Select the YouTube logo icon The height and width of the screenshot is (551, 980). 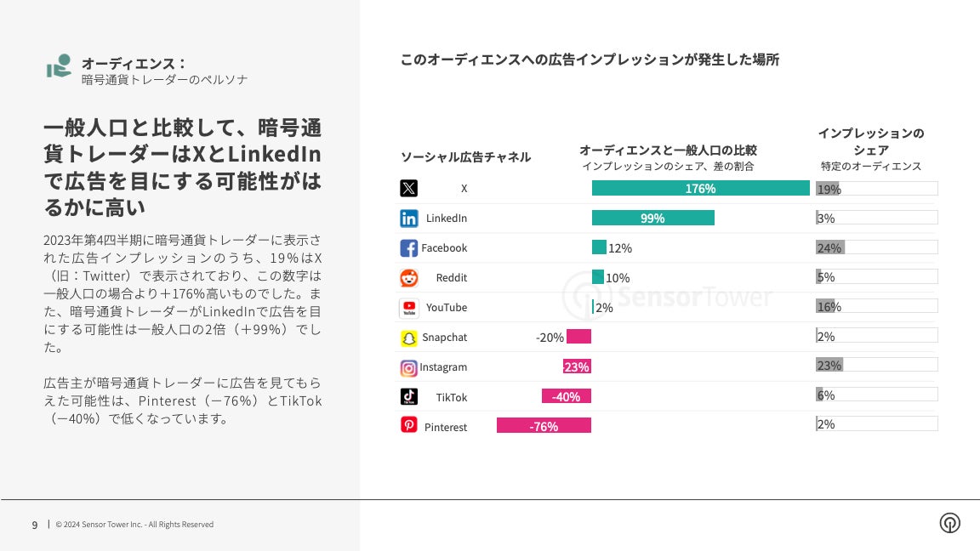coord(408,308)
